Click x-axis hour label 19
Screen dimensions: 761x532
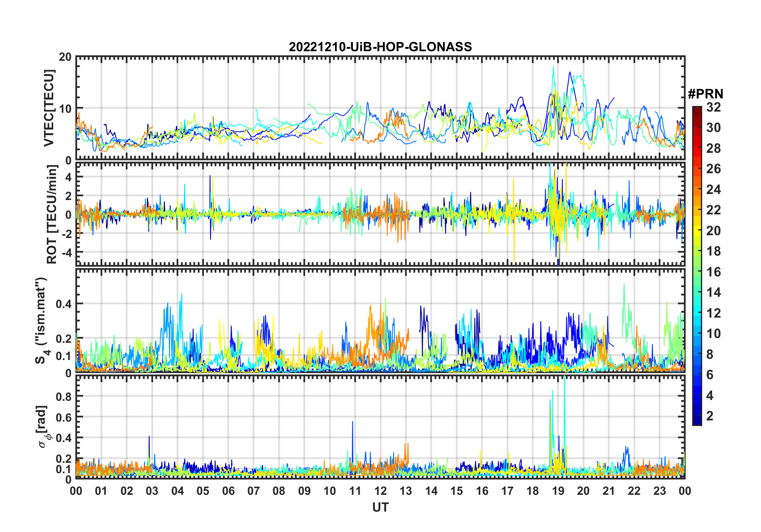558,491
